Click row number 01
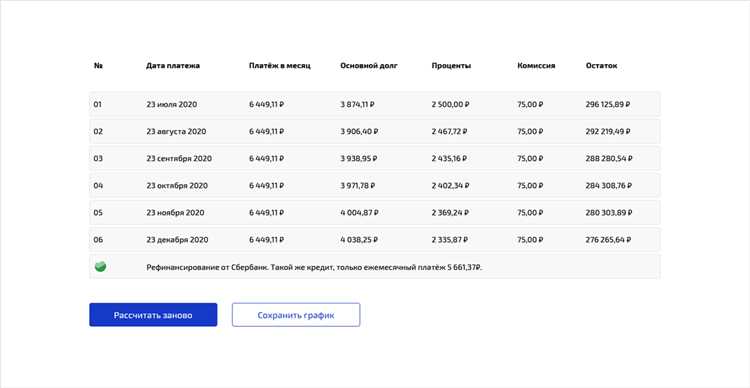 (x=98, y=104)
